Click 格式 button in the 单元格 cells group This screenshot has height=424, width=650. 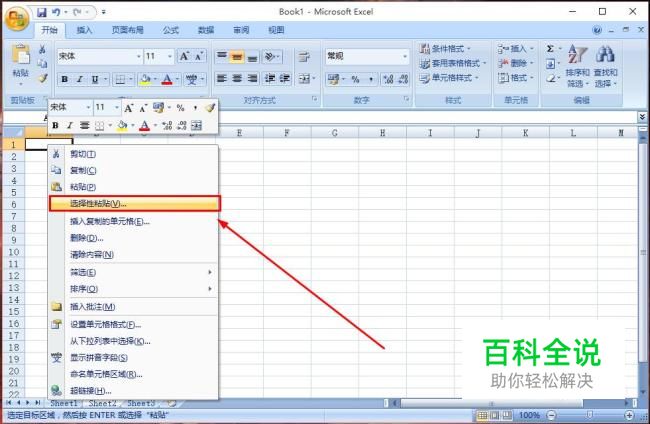click(516, 78)
